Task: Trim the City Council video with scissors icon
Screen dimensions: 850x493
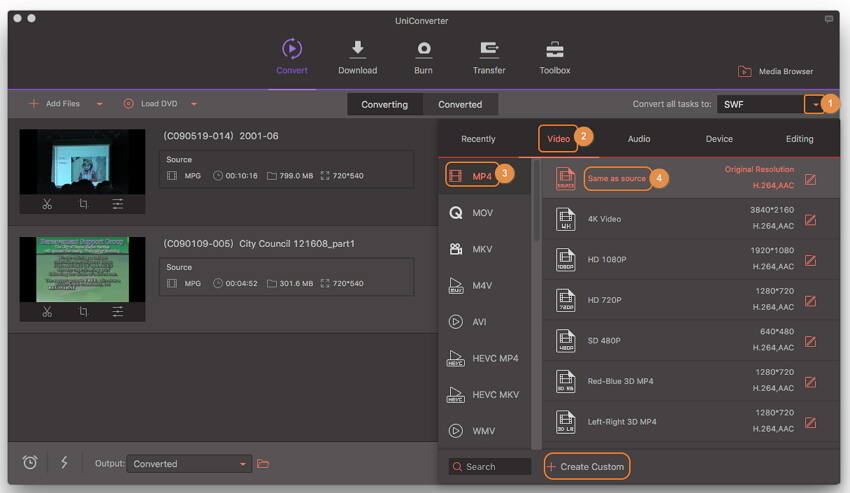Action: (47, 312)
